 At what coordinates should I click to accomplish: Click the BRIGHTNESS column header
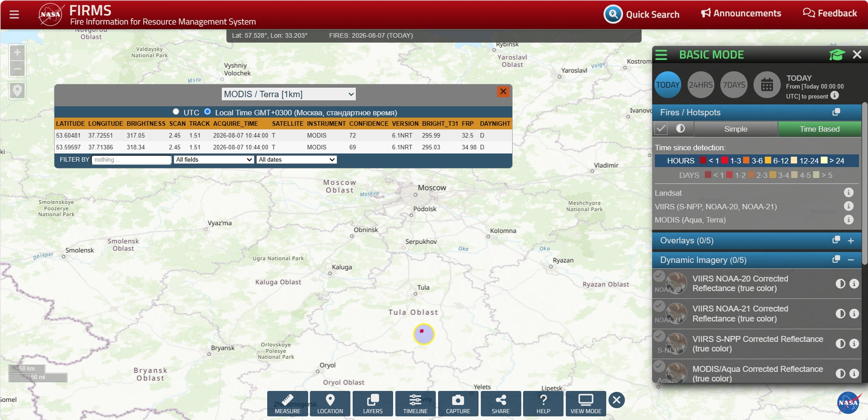pyautogui.click(x=146, y=124)
